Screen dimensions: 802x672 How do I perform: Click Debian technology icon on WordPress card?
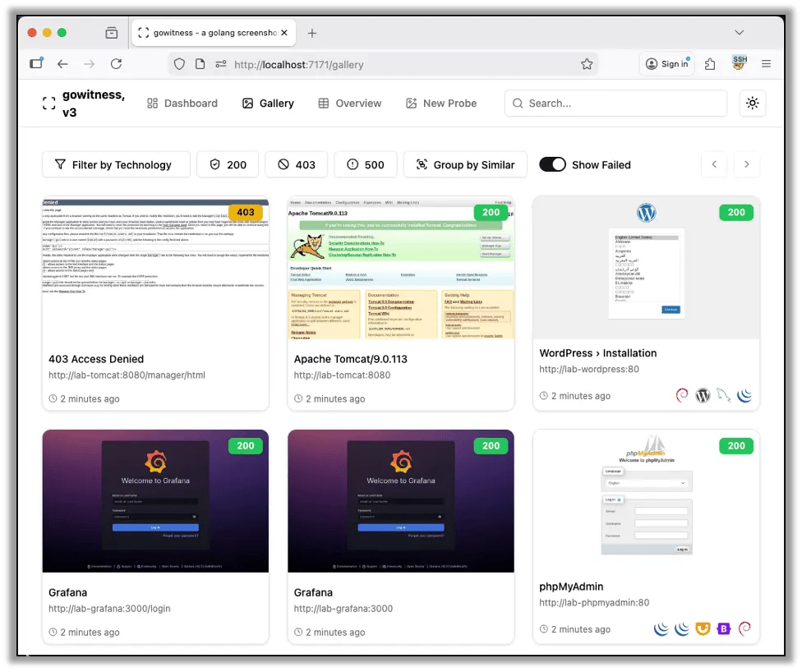[682, 395]
